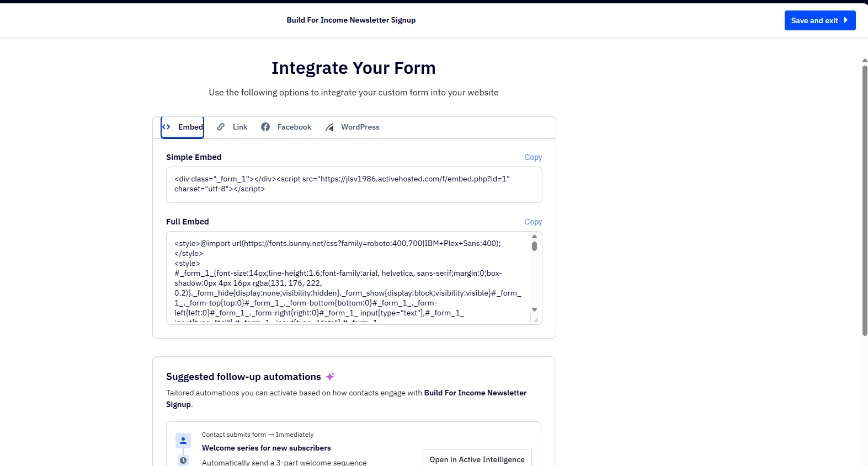Click the embed code brackets icon
Screen dimensions: 868x466
pyautogui.click(x=166, y=127)
